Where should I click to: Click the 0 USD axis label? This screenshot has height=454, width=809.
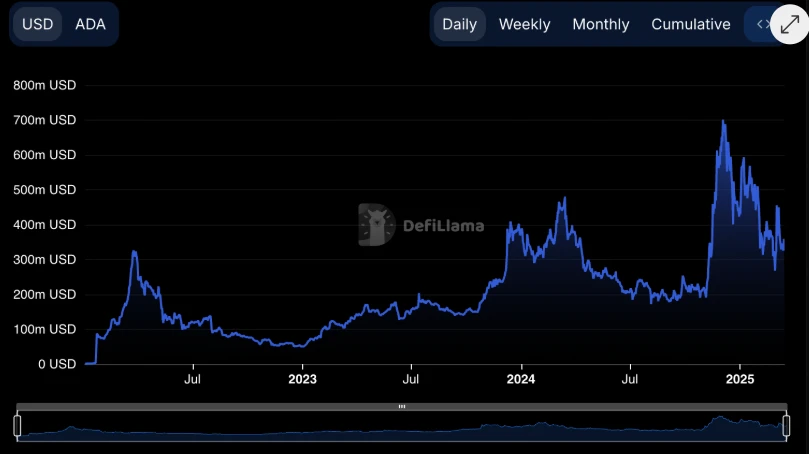pos(54,364)
